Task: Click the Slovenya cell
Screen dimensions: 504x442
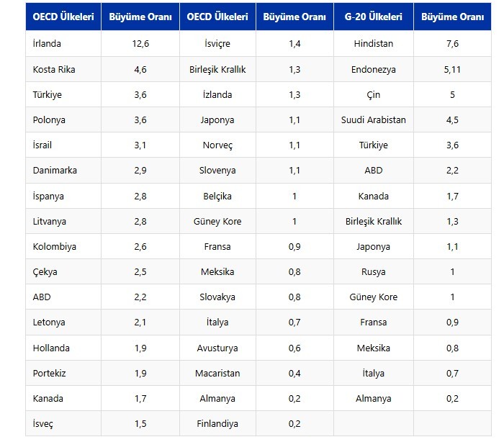Action: 217,171
